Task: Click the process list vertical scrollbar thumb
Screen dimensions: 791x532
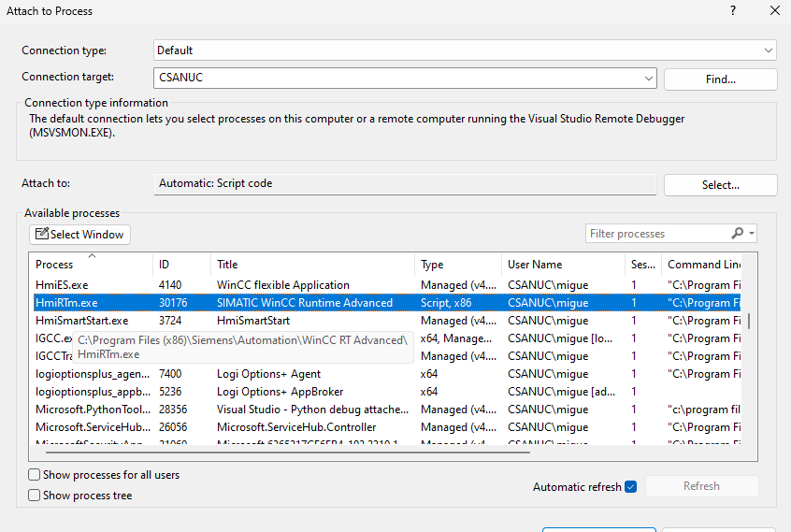Action: coord(749,321)
